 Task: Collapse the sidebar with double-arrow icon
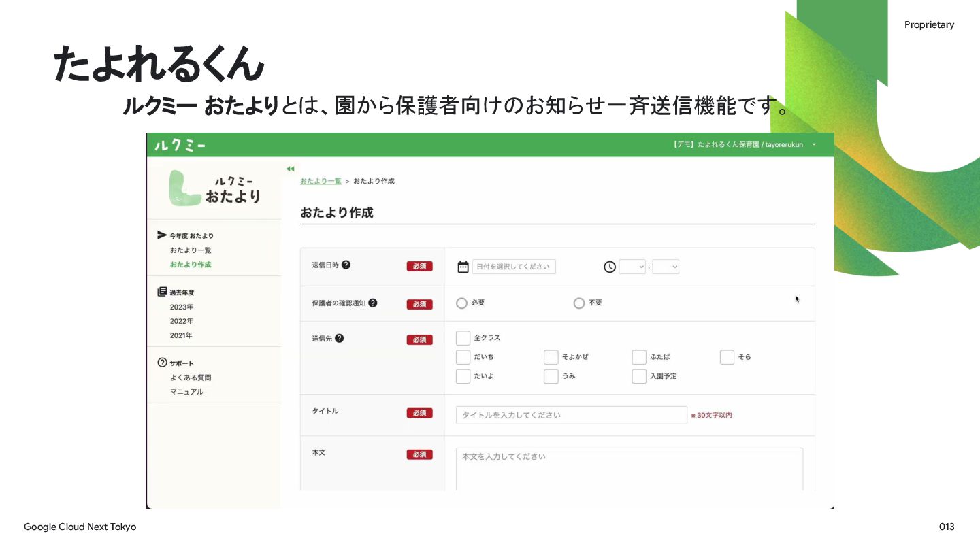coord(290,169)
